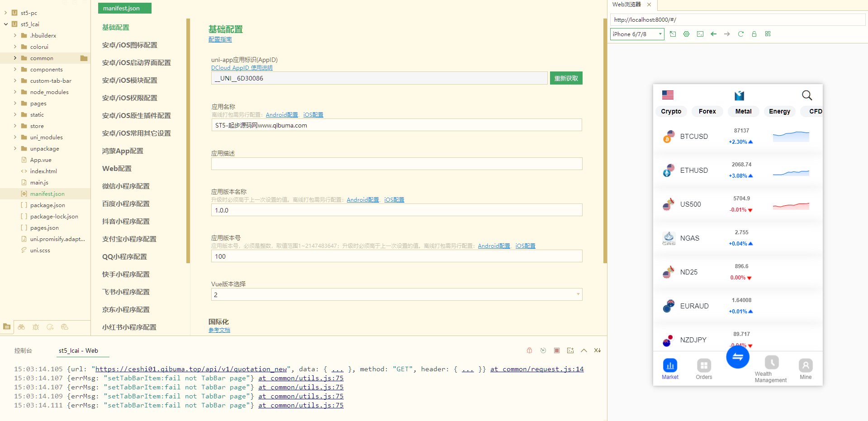
Task: Open the DCloud AppID 使用说明 link
Action: click(242, 68)
